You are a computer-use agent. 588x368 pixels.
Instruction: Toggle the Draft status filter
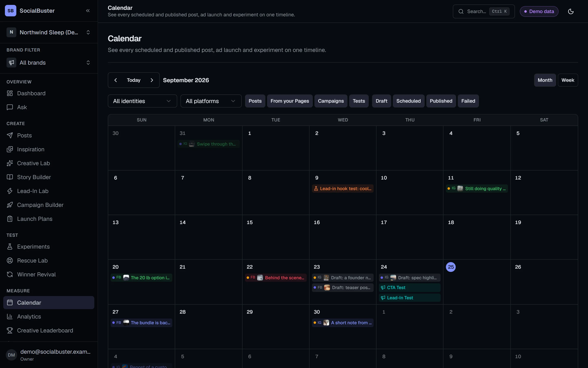[381, 101]
